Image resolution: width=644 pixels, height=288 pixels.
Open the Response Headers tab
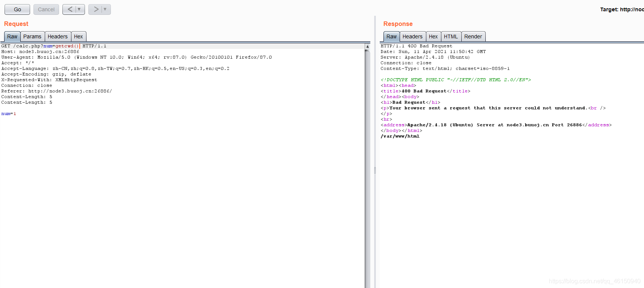click(x=412, y=36)
